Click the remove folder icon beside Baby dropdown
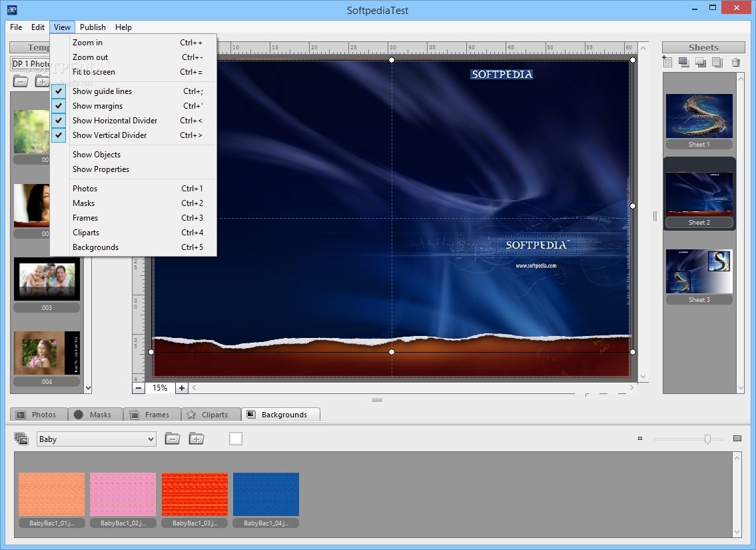This screenshot has width=756, height=550. (x=172, y=439)
